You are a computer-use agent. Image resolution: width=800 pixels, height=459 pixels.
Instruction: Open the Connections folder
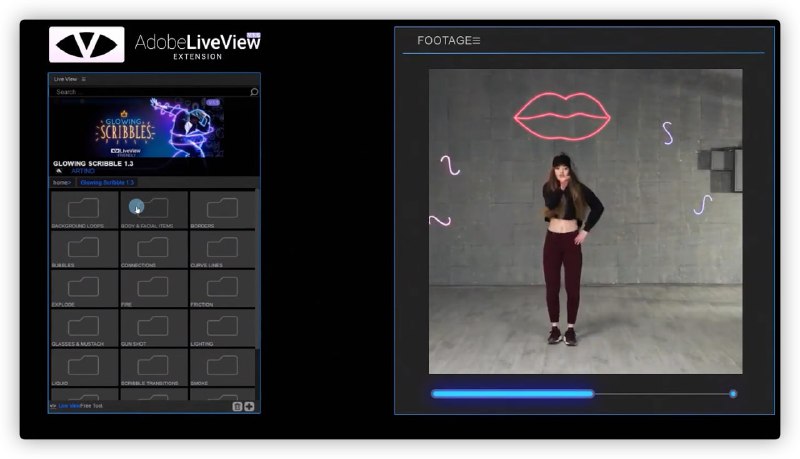[x=154, y=249]
